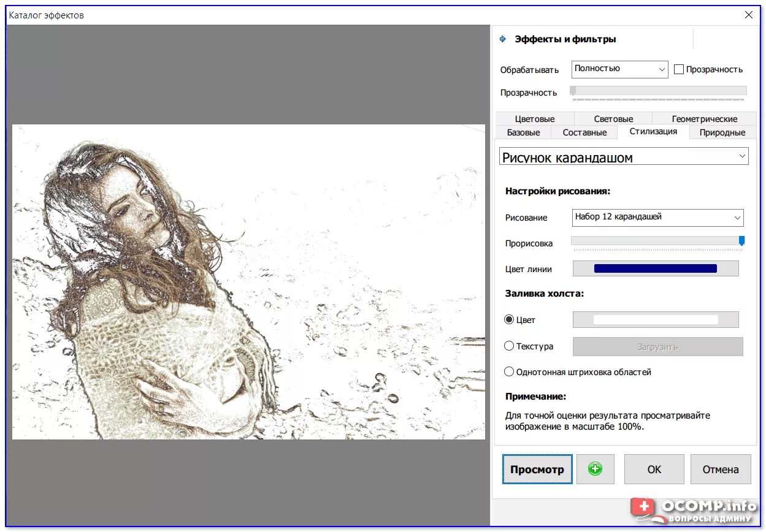Select the Цвет radio button
Screen dimensions: 766x532
click(509, 319)
